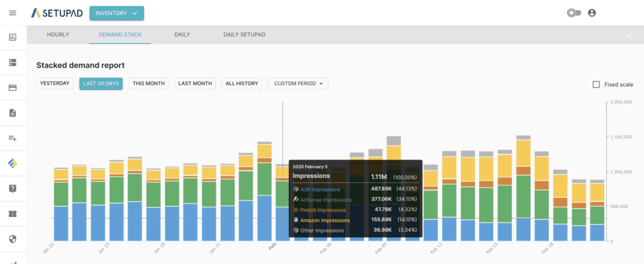The image size is (644, 264).
Task: Expand the Inventory dropdown
Action: pos(116,13)
